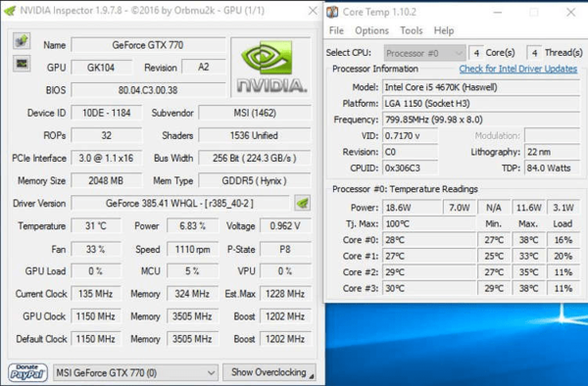This screenshot has width=588, height=386.
Task: Click the green driver update icon
Action: click(x=302, y=203)
